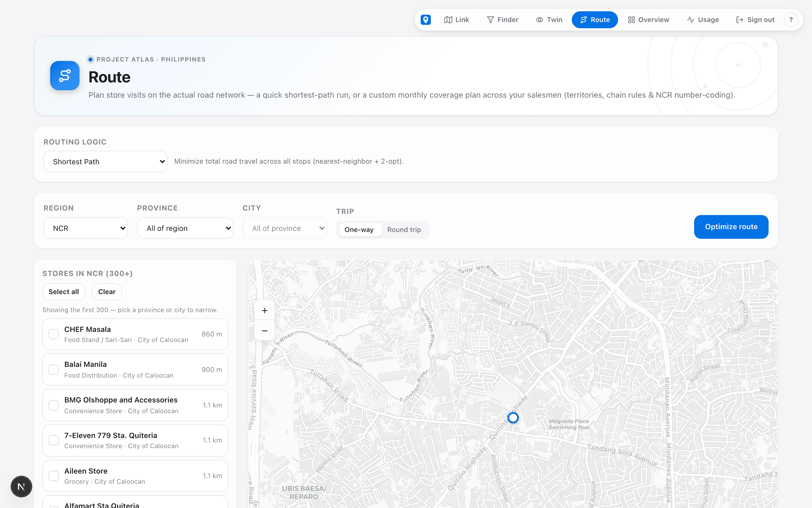Click the LIBIS BAESA/REPARO map label
Image resolution: width=812 pixels, height=508 pixels.
tap(304, 492)
